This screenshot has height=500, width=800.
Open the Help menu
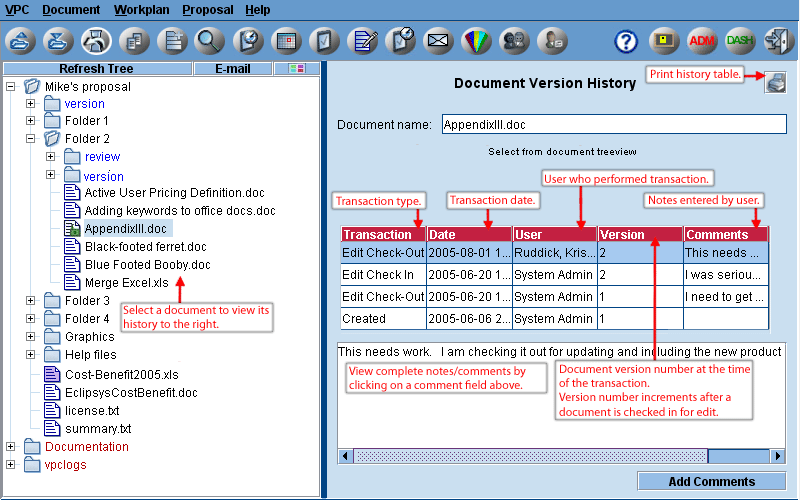coord(258,10)
